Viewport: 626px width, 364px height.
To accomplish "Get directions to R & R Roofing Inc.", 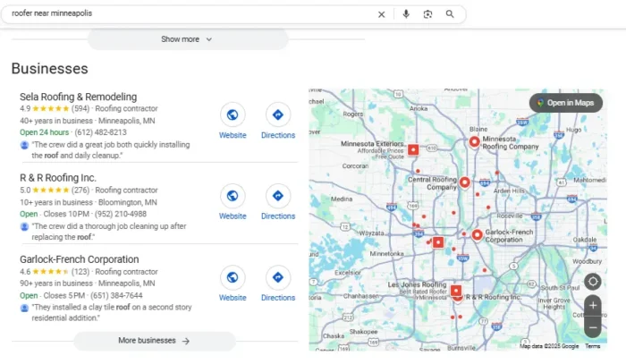I will point(278,197).
